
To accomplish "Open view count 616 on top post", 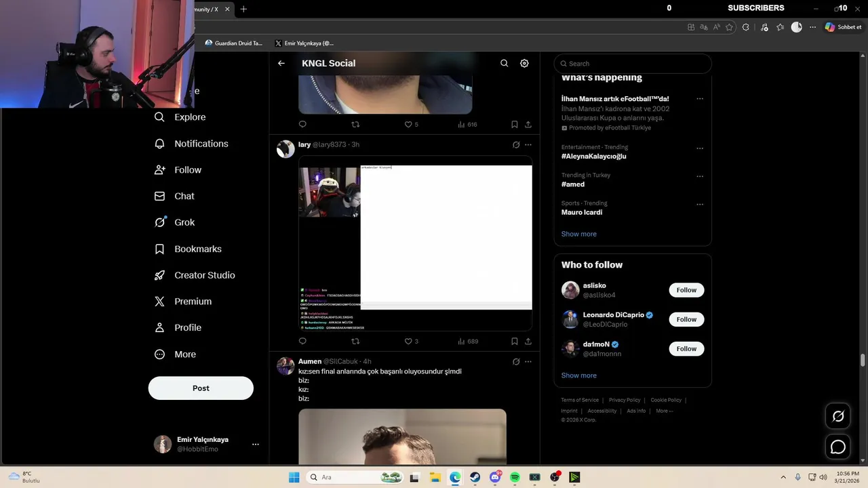I will tap(468, 125).
